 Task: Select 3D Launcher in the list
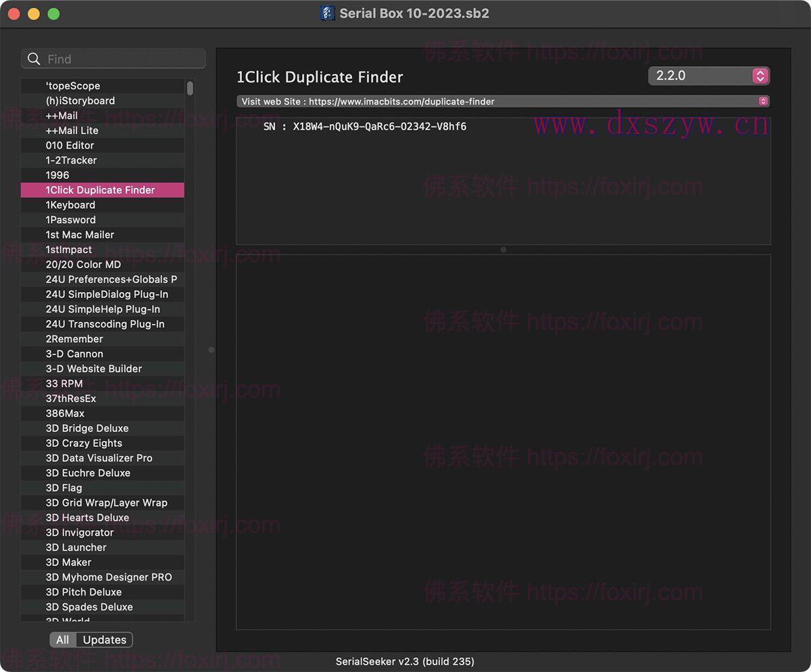102,547
